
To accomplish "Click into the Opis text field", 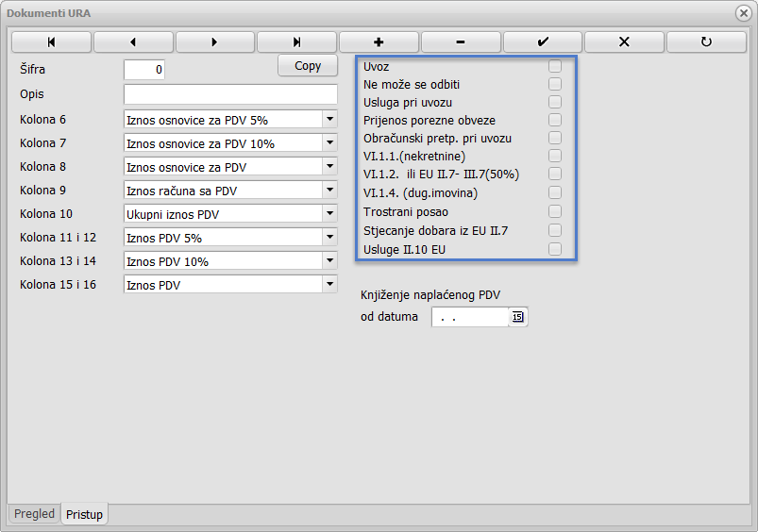I will (x=229, y=94).
